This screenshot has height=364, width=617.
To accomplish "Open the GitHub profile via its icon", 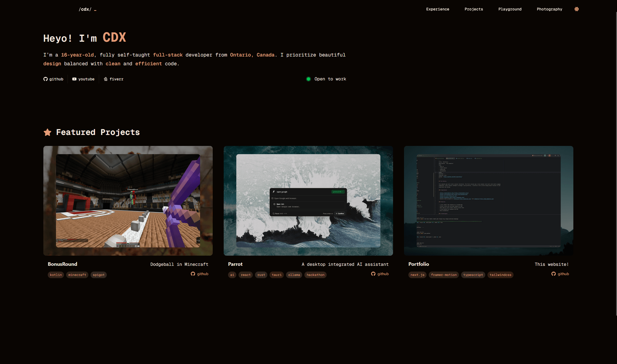I will (x=46, y=79).
